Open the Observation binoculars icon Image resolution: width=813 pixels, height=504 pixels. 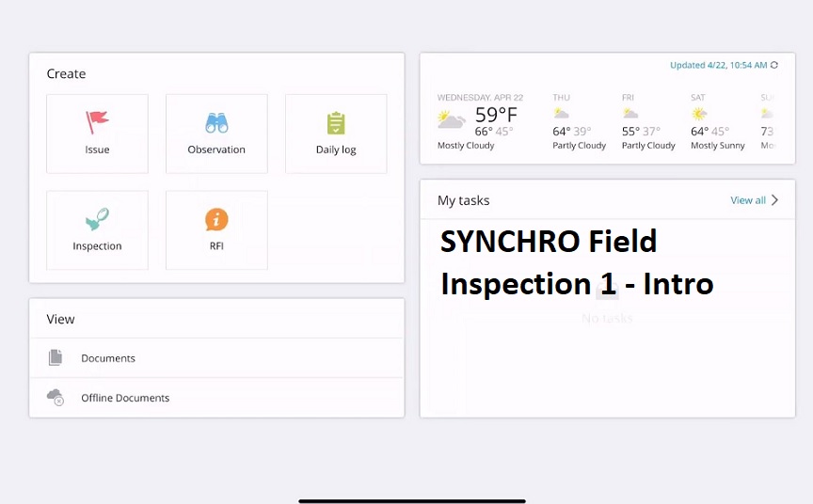click(x=216, y=123)
